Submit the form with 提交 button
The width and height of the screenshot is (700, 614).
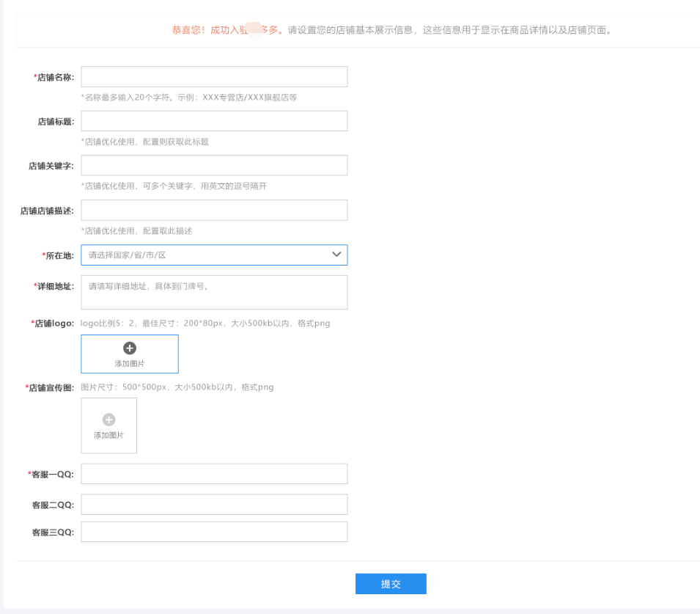[x=391, y=584]
